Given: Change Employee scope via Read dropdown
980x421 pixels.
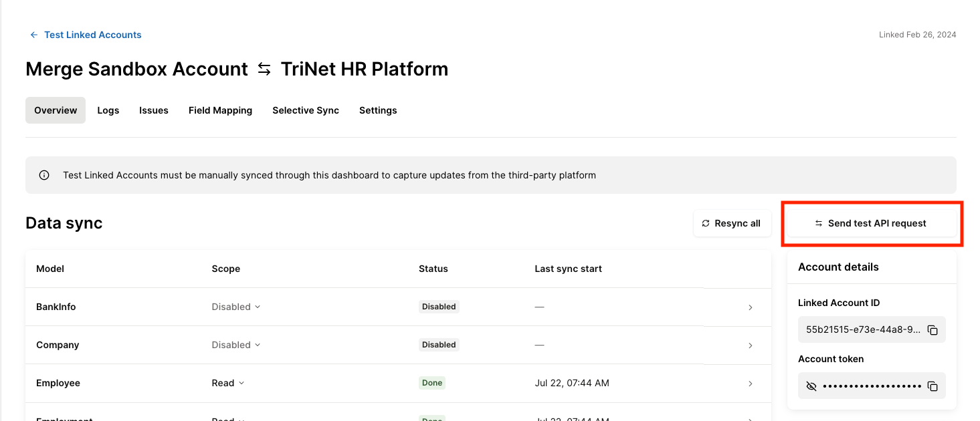Looking at the screenshot, I should pyautogui.click(x=228, y=383).
